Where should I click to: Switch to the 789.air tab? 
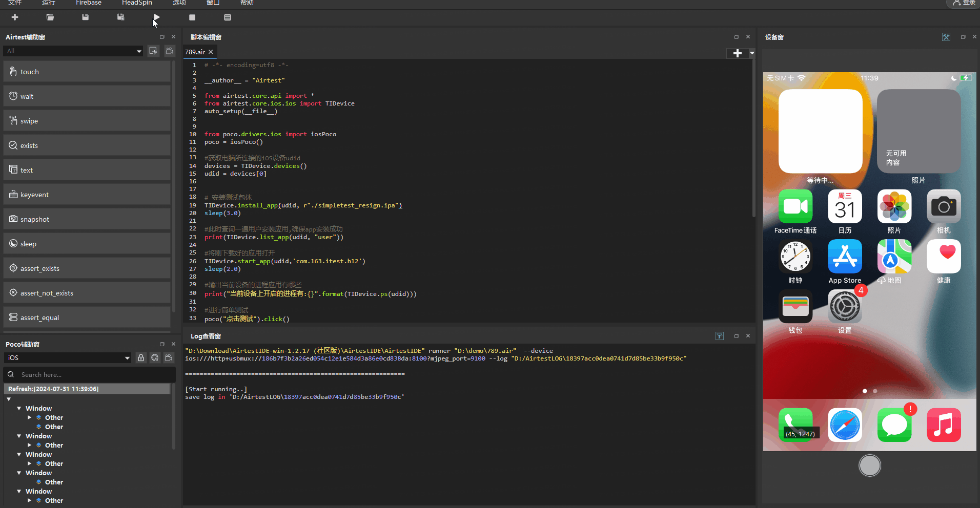(x=196, y=52)
